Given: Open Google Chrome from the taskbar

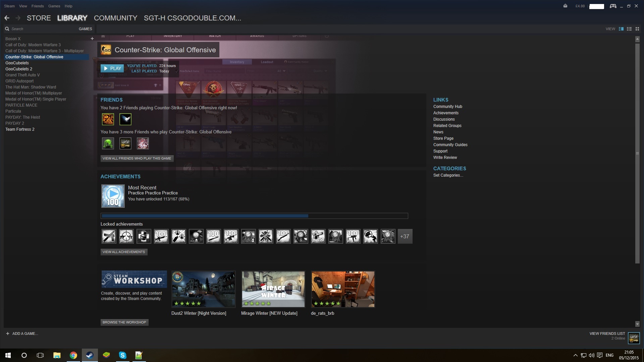Looking at the screenshot, I should [x=73, y=355].
